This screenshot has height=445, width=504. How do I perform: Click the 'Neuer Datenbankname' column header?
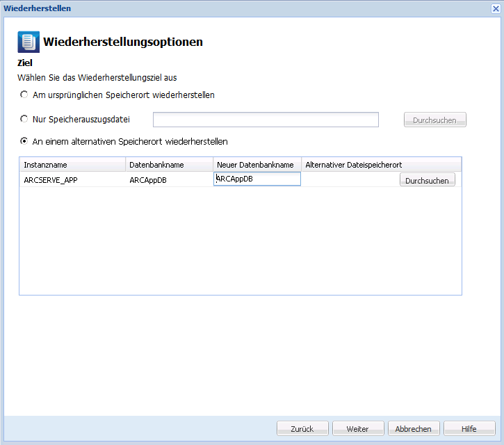click(x=257, y=165)
